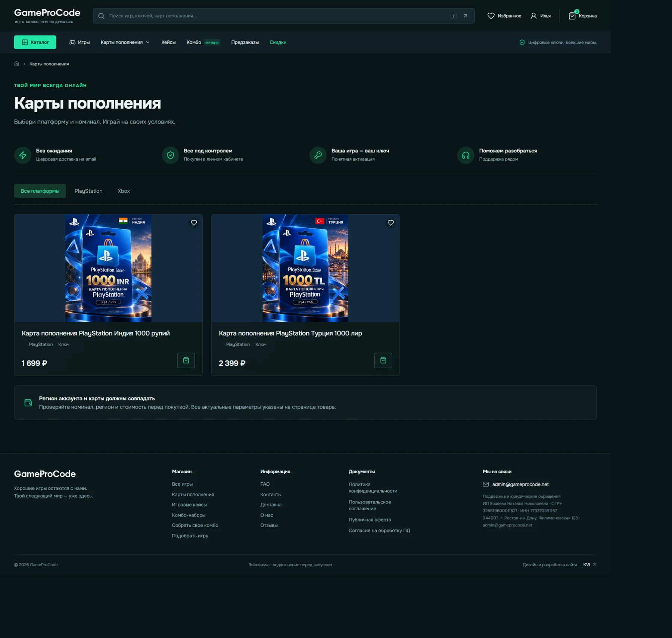Open the Кейсы menu item
Screen dimensions: 672x638
click(x=168, y=42)
